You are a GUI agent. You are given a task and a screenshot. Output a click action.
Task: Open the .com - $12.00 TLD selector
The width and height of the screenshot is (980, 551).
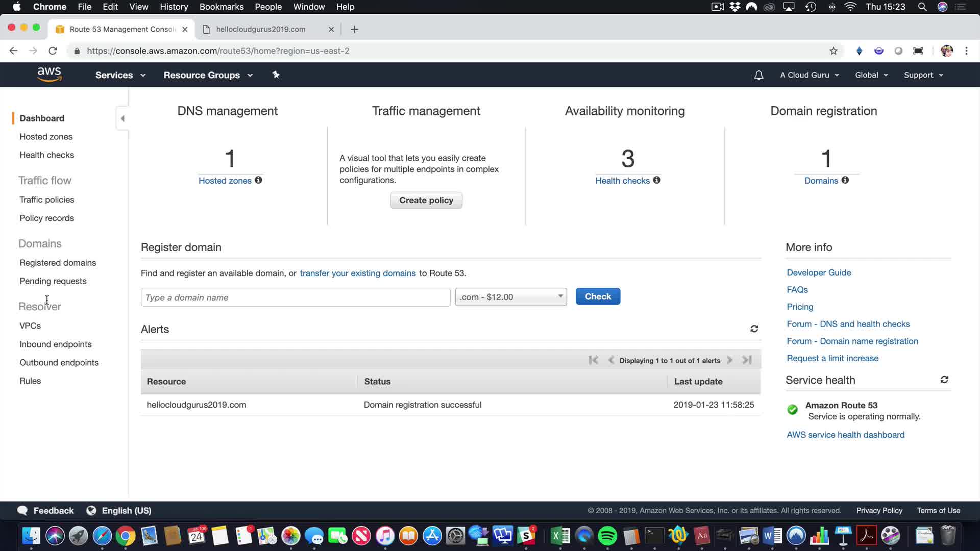click(x=510, y=297)
